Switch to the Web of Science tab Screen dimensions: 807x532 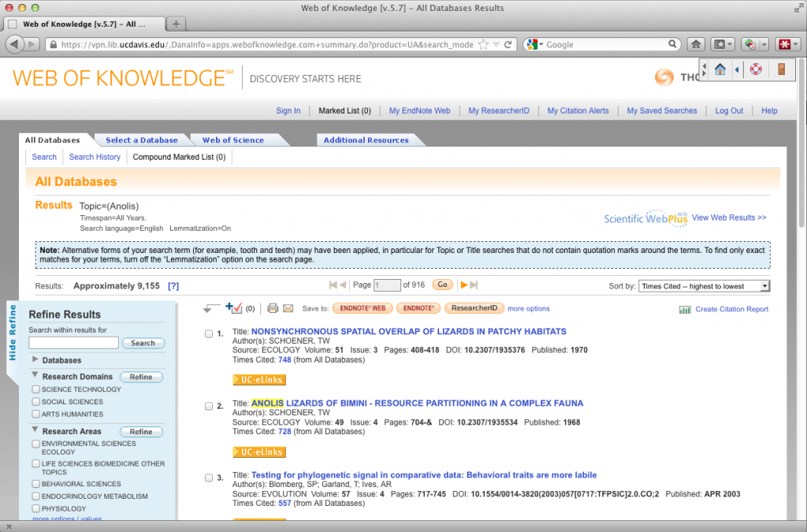click(233, 140)
